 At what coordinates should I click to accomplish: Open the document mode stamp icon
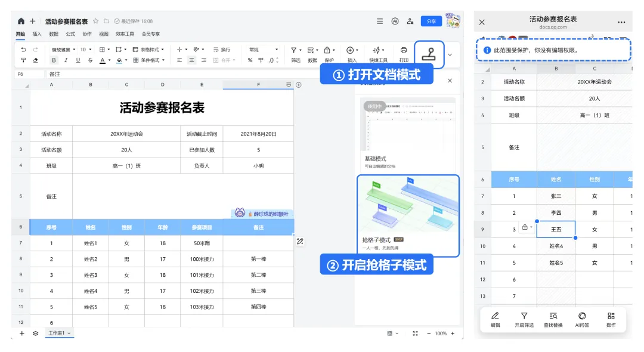click(x=429, y=54)
